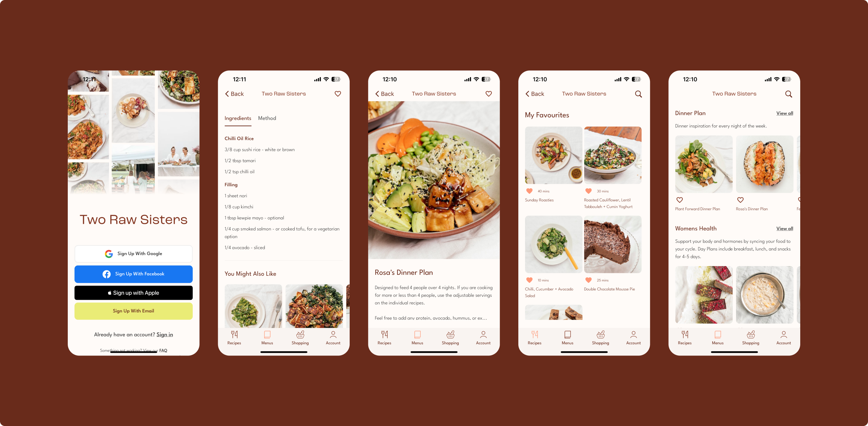This screenshot has height=426, width=868.
Task: Tap the back arrow on ingredients screen
Action: click(229, 94)
